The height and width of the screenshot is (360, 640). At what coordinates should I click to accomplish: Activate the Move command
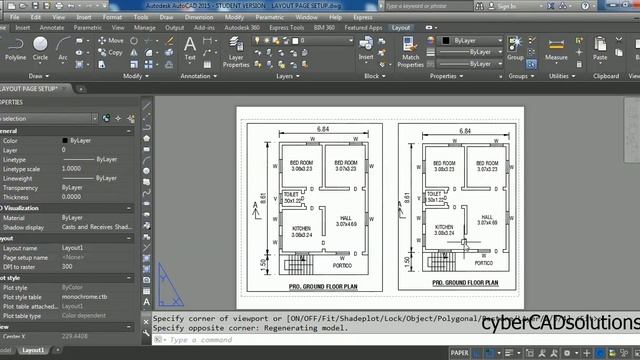(x=111, y=40)
